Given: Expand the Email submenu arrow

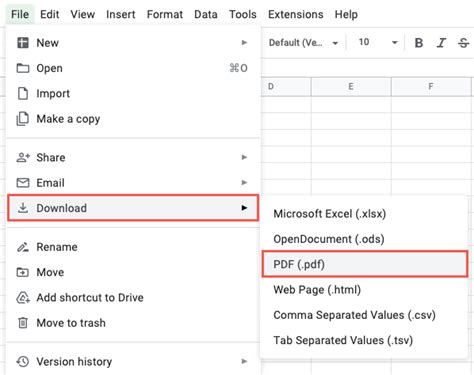Looking at the screenshot, I should tap(244, 182).
